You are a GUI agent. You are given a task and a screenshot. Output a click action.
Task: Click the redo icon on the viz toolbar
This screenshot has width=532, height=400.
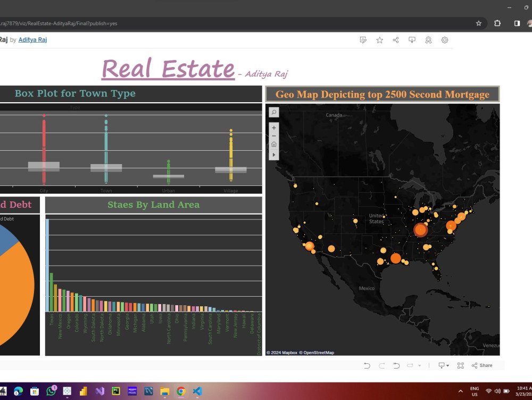coord(381,365)
